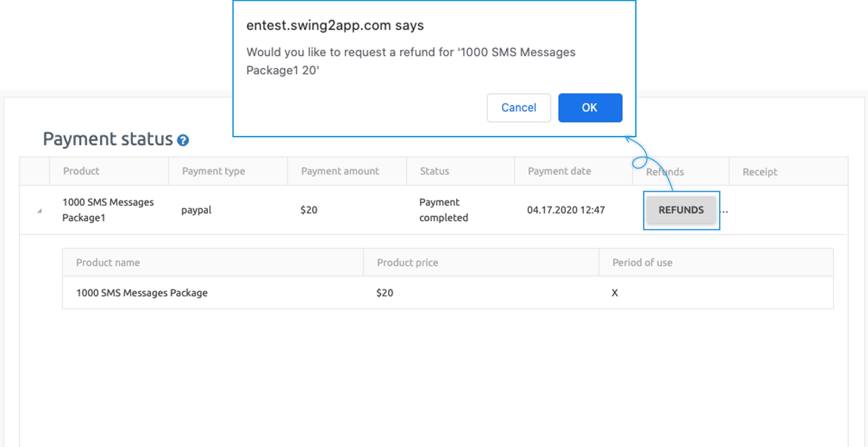
Task: Collapse the 1000 SMS Messages row triangle
Action: pyautogui.click(x=40, y=211)
